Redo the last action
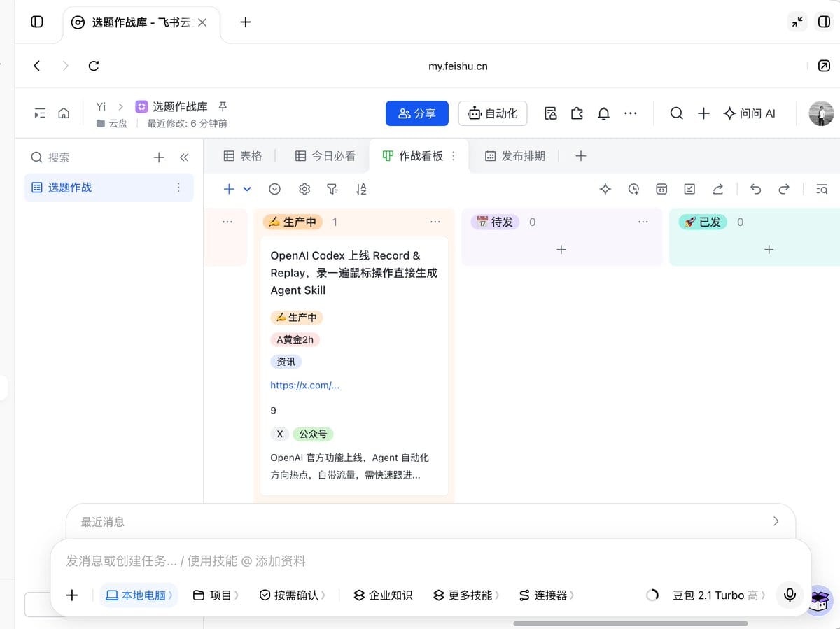The width and height of the screenshot is (840, 629). (783, 189)
